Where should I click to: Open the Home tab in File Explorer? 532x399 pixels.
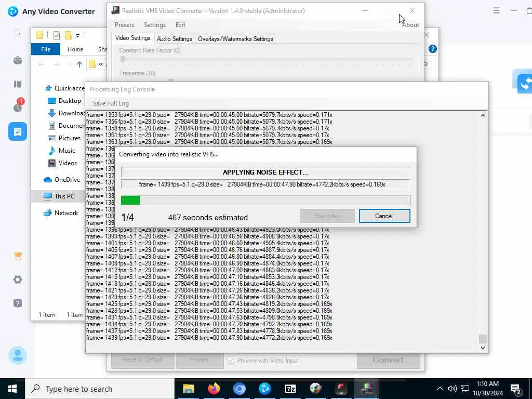coord(75,49)
